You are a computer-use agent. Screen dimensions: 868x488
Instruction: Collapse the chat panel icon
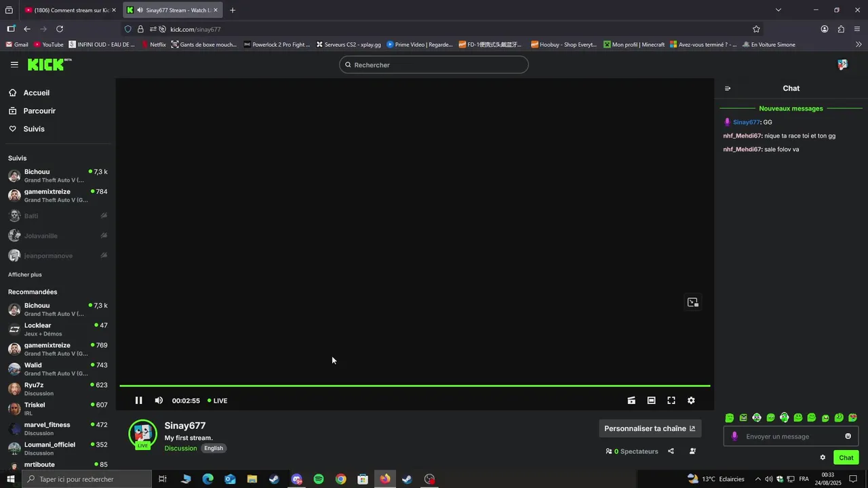[x=728, y=88]
